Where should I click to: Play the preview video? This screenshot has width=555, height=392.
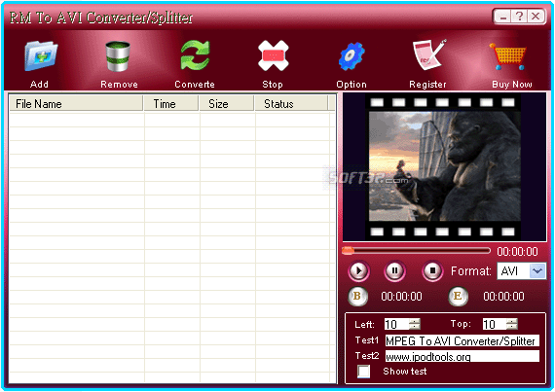point(359,271)
